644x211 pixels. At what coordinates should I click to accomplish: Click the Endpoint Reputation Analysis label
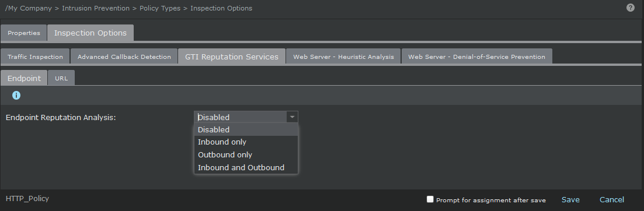point(61,118)
